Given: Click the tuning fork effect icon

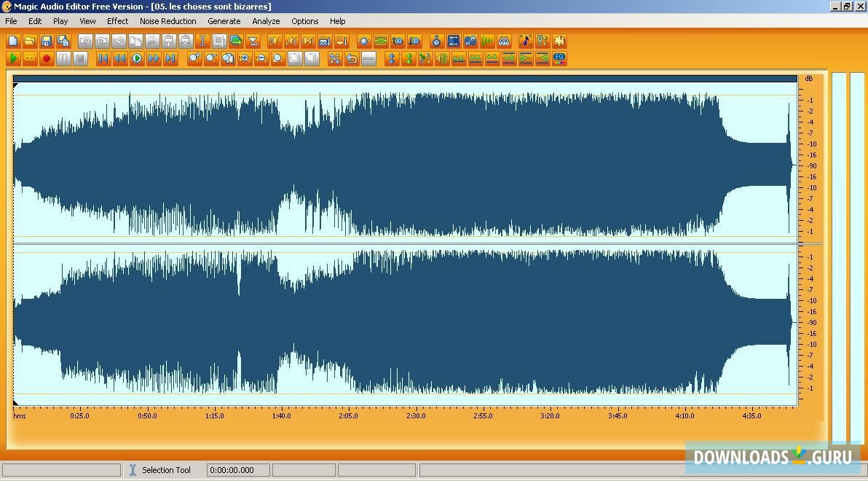Looking at the screenshot, I should coord(542,42).
